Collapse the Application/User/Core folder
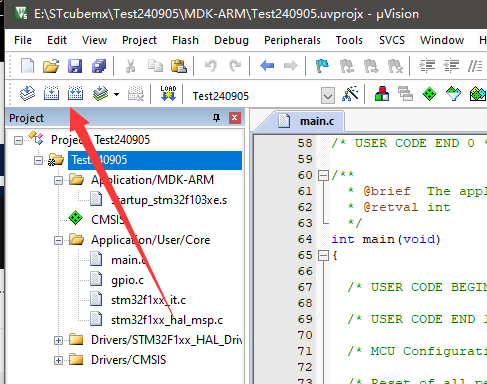Viewport: 487px width, 384px height. coord(58,240)
